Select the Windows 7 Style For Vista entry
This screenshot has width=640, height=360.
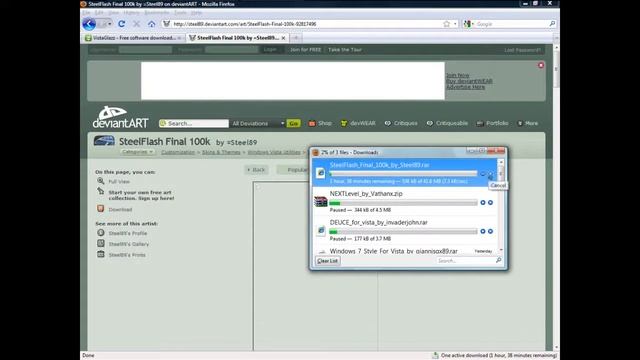pyautogui.click(x=405, y=251)
